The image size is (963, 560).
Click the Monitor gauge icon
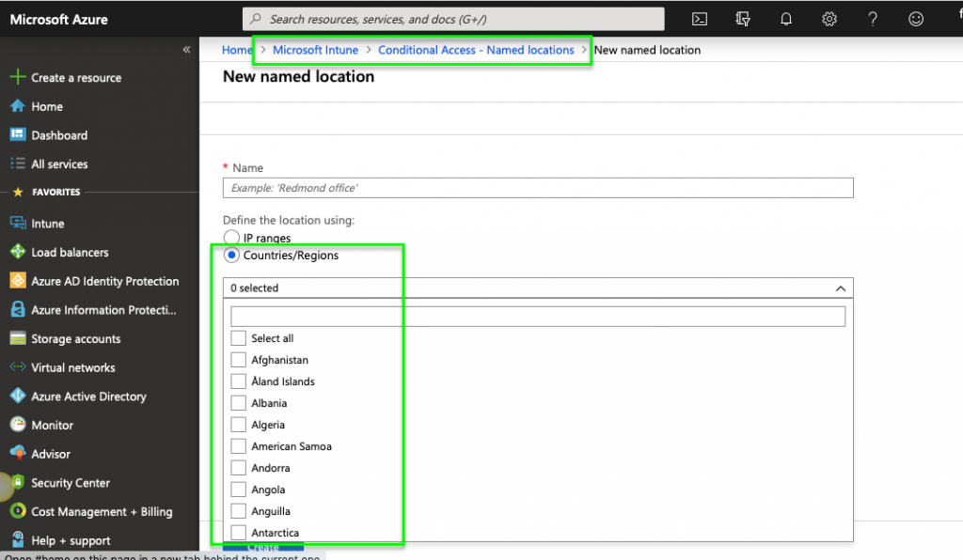tap(18, 425)
